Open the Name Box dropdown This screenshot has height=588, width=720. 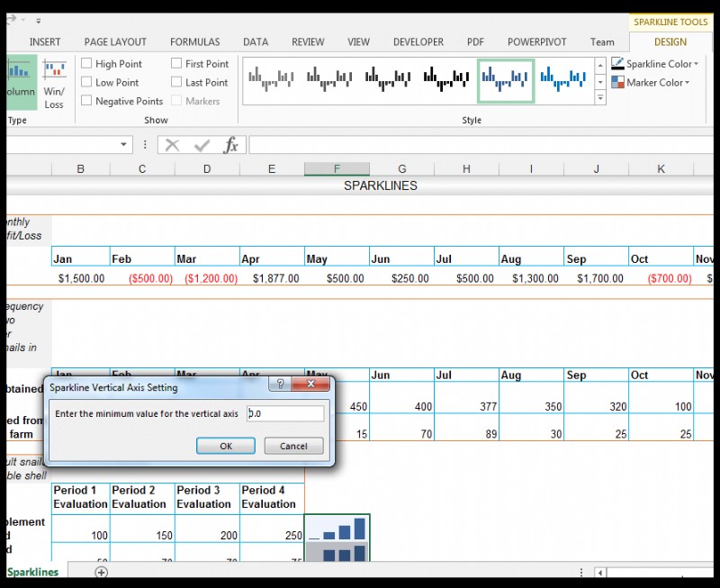124,144
